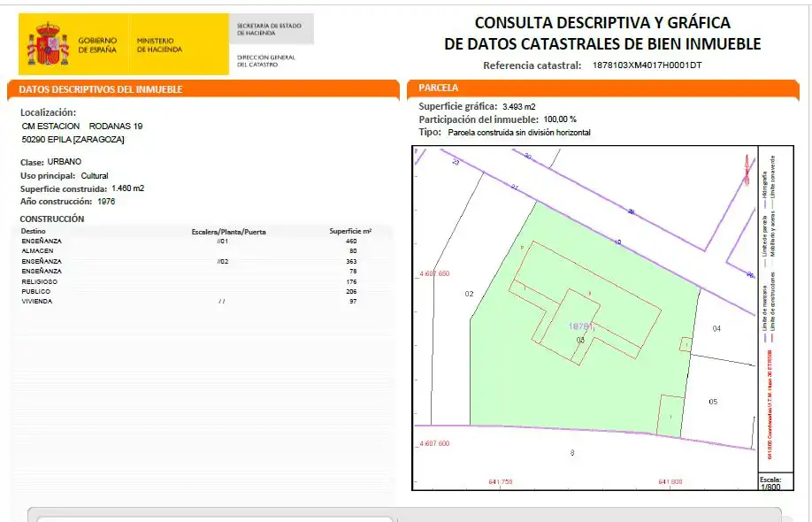Click the CONSTRUCCIÓN heading

(52, 219)
